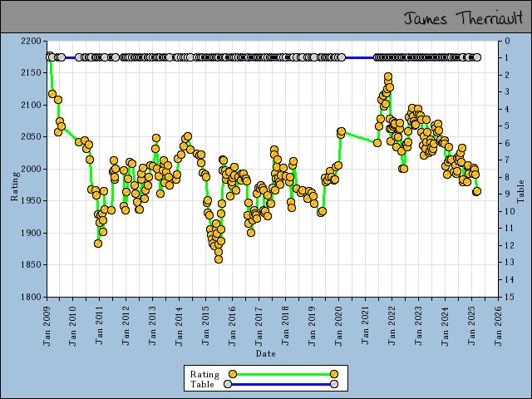This screenshot has width=532, height=399.
Task: Click the blue Table line segment across 2020–2021
Action: [359, 57]
